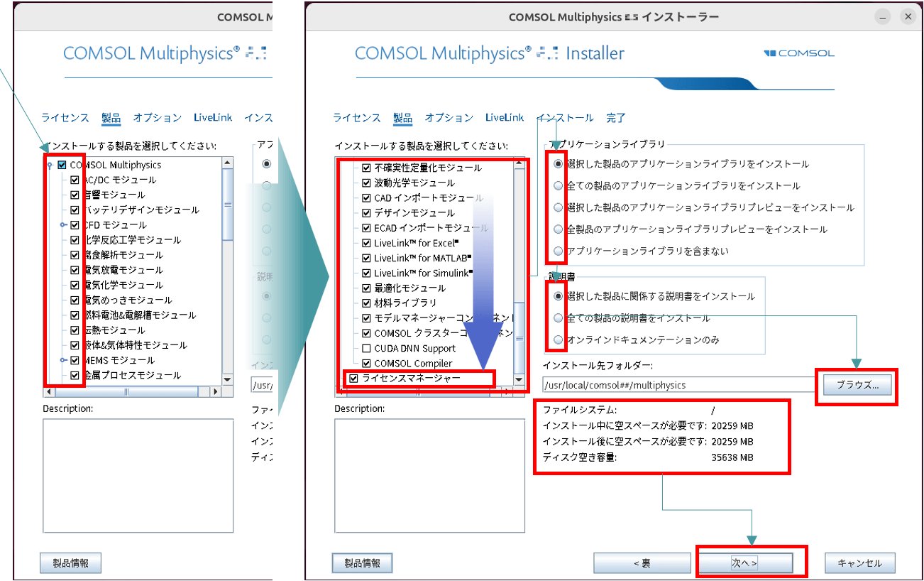924x581 pixels.
Task: Toggle 最適化モジュール checkbox
Action: [x=366, y=288]
